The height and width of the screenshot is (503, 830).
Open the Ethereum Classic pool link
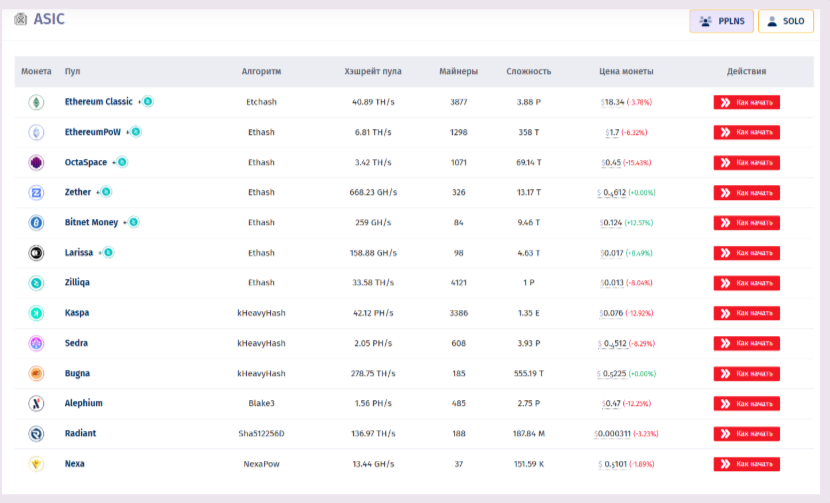point(98,102)
